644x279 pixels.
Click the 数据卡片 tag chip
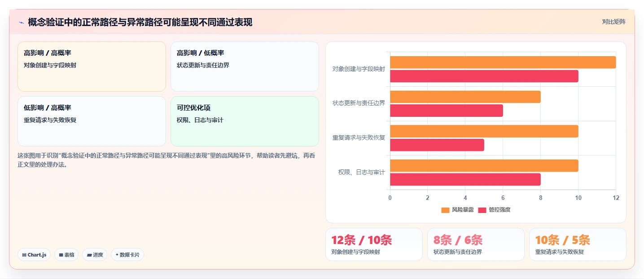(x=127, y=255)
